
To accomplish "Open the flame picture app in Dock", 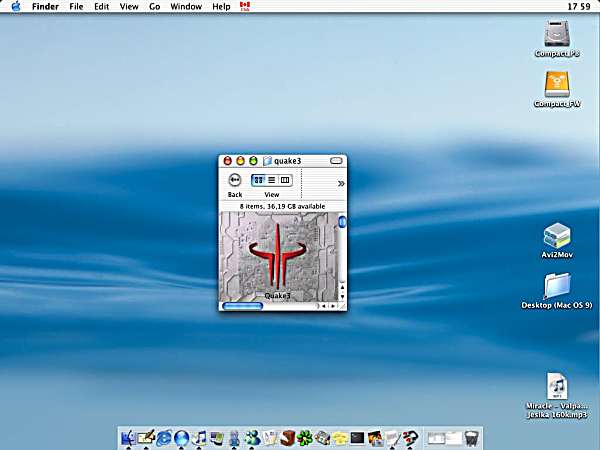I will [x=375, y=438].
